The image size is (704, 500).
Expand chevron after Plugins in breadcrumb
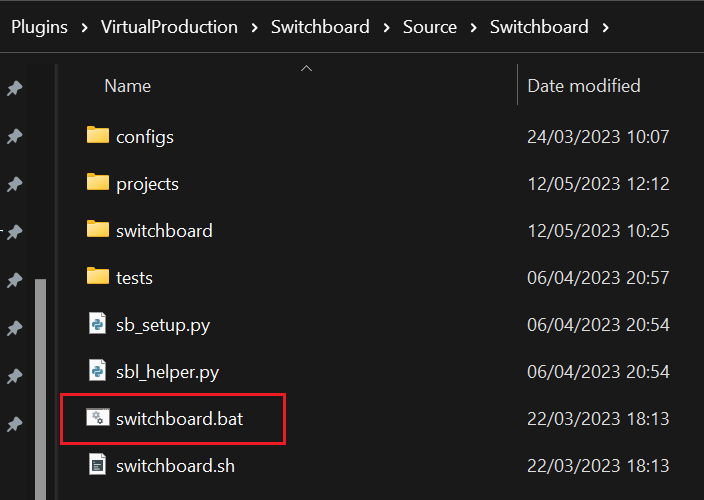click(84, 27)
